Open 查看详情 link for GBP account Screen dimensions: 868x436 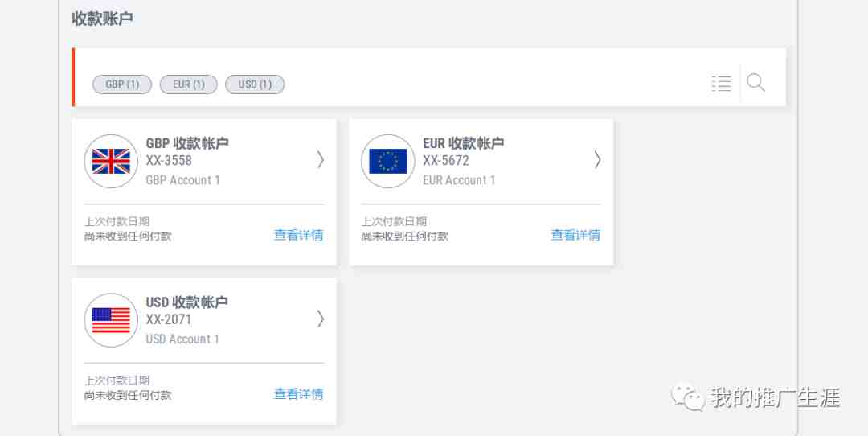[x=299, y=235]
